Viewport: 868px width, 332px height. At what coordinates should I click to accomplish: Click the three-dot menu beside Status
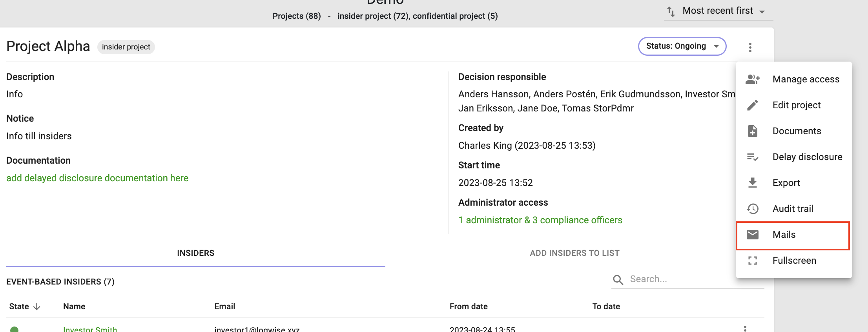pos(750,47)
